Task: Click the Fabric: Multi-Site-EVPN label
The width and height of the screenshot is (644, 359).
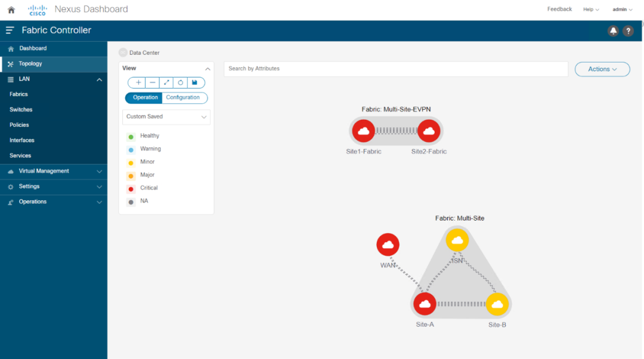Action: click(x=396, y=109)
